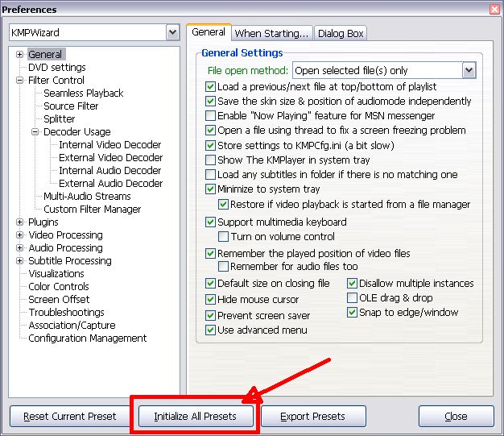Uncheck Store settings to KMPCfg.ini
The image size is (504, 436).
tap(210, 145)
